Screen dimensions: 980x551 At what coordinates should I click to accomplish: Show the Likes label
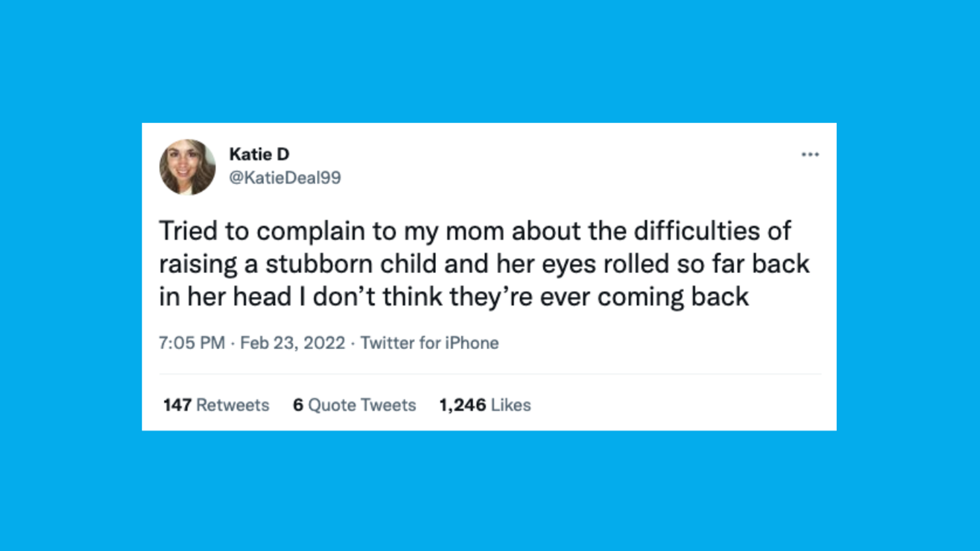pos(511,405)
